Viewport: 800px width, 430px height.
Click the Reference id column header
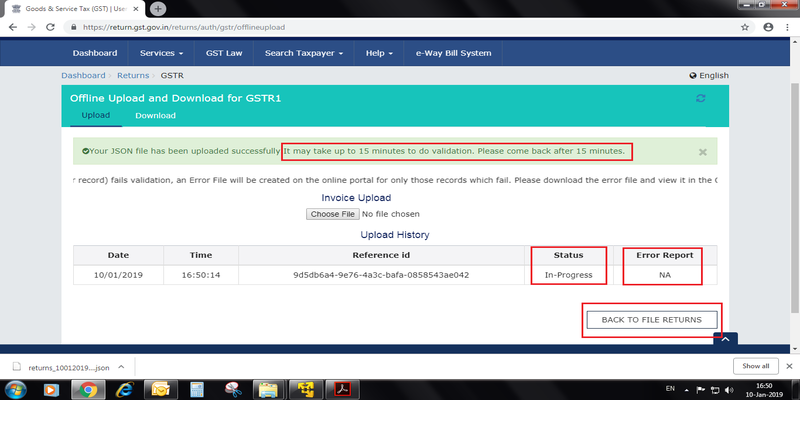point(381,255)
